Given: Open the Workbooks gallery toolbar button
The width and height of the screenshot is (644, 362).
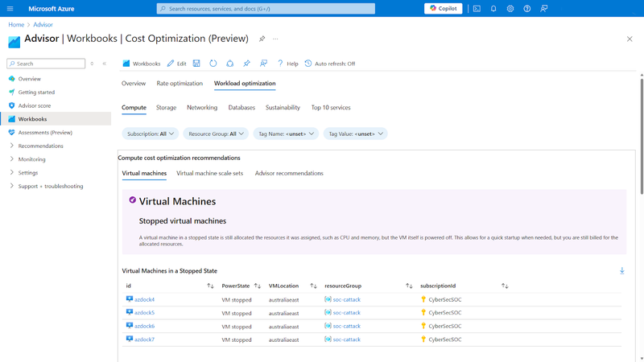Looking at the screenshot, I should [142, 64].
